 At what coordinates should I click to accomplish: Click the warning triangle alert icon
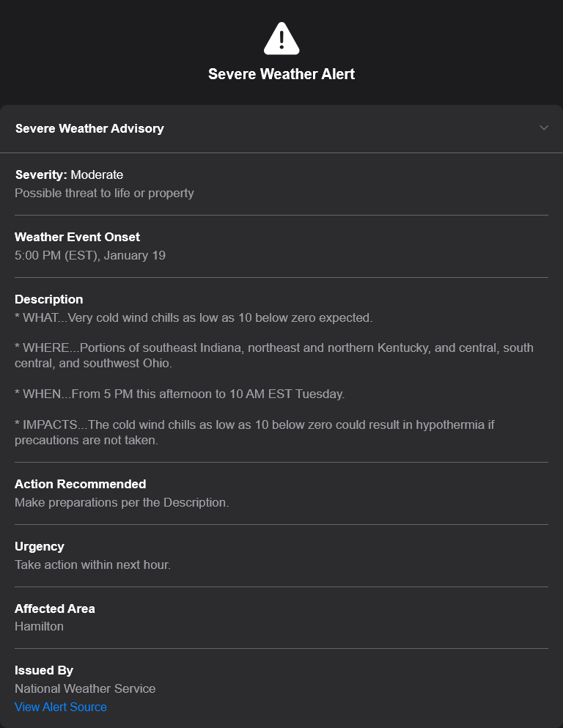(281, 39)
